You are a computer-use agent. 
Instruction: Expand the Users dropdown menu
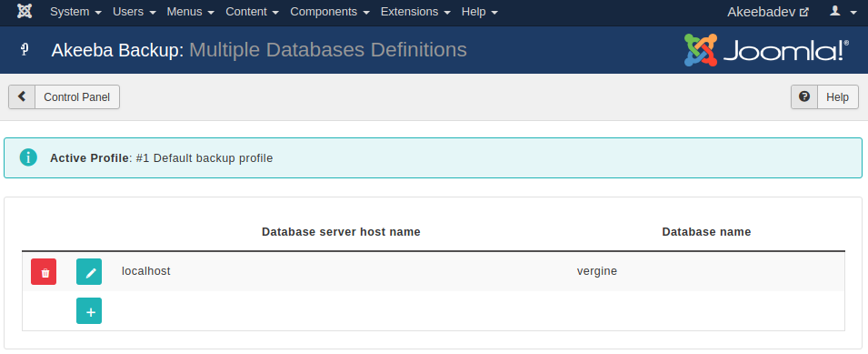135,12
